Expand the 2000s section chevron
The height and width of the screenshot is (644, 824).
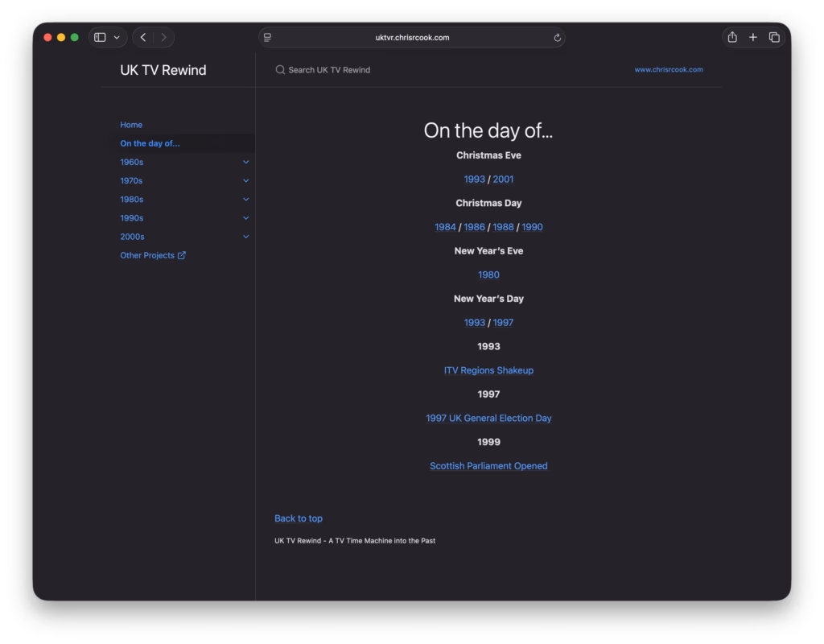point(246,237)
